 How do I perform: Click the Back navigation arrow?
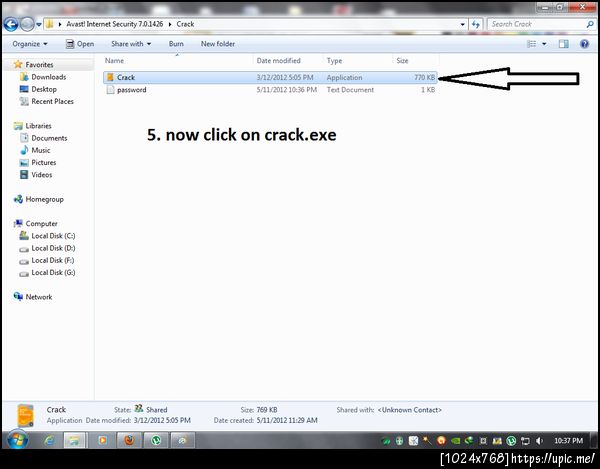[x=11, y=24]
